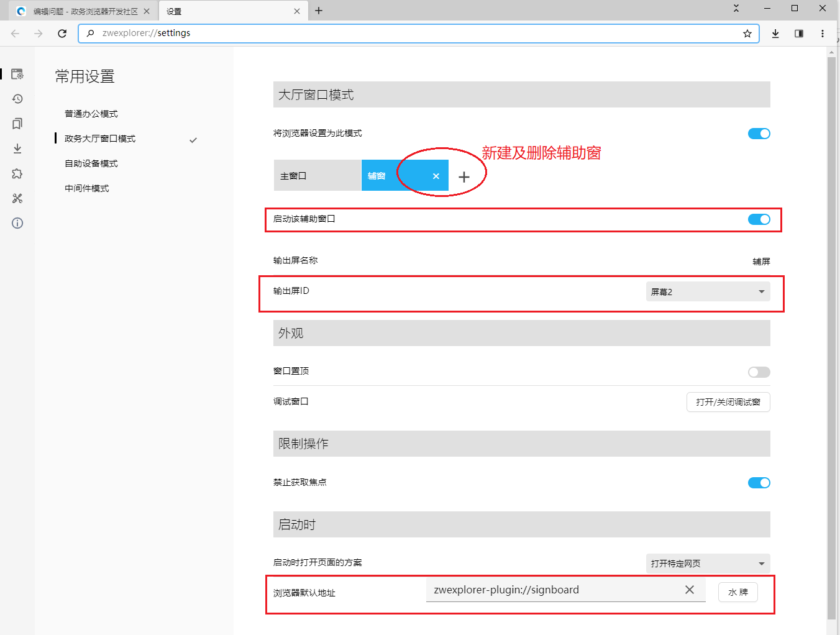Open the 输出屏ID dropdown showing 屏幕2
Viewport: 840px width, 635px height.
pos(708,291)
